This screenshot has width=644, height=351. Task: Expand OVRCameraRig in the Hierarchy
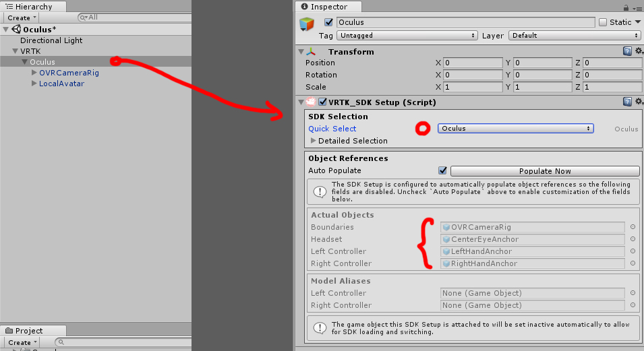[x=34, y=72]
